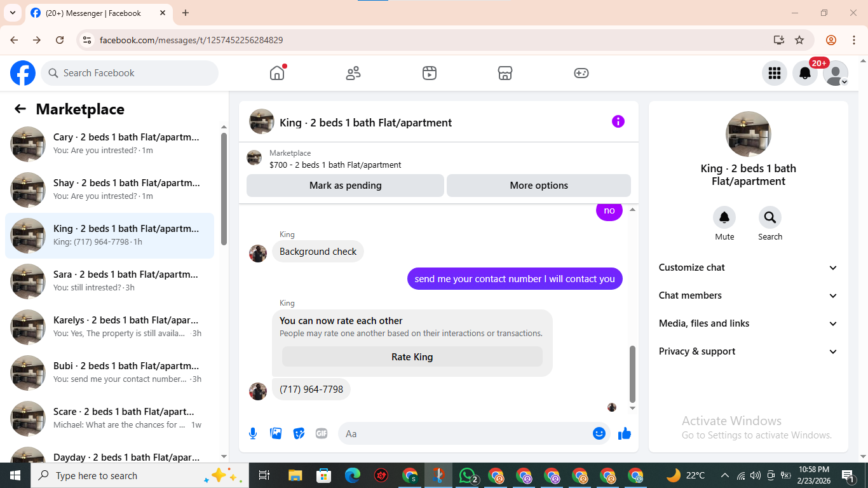Viewport: 868px width, 488px height.
Task: Open the Marketplace storefront icon
Action: [505, 73]
